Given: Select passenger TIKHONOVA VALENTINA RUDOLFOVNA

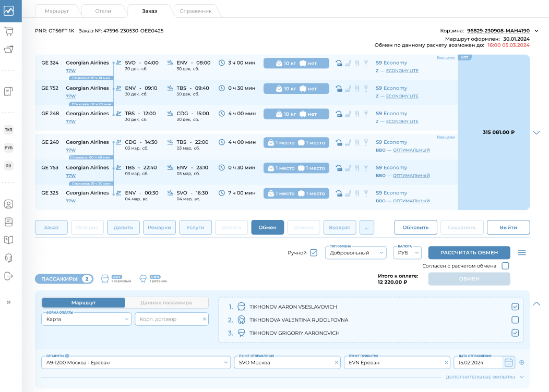Looking at the screenshot, I should pyautogui.click(x=516, y=320).
